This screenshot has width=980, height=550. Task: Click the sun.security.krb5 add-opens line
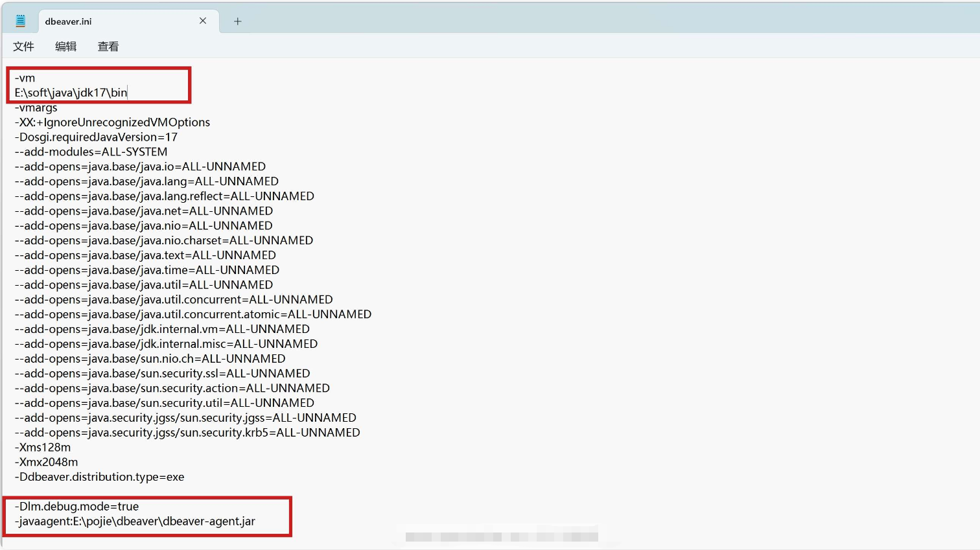click(x=187, y=433)
